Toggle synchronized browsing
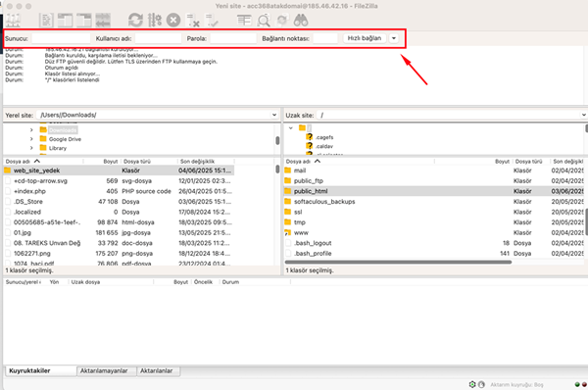 (x=282, y=20)
